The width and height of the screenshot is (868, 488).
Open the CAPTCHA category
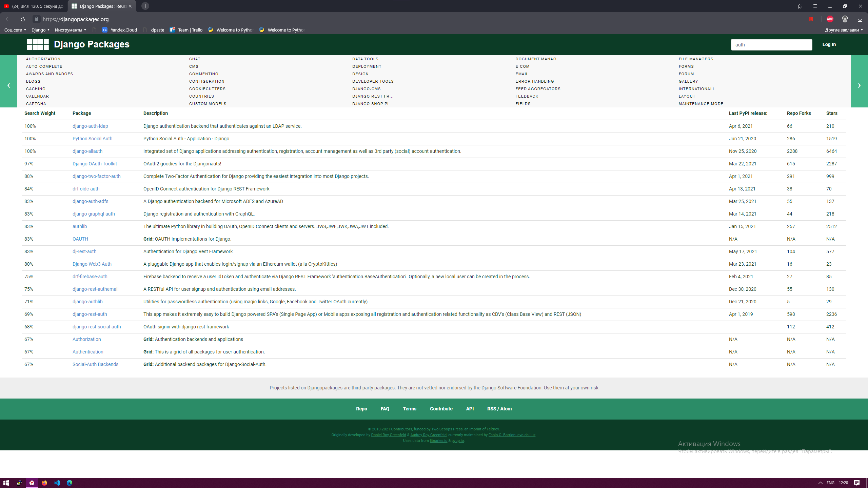coord(36,104)
